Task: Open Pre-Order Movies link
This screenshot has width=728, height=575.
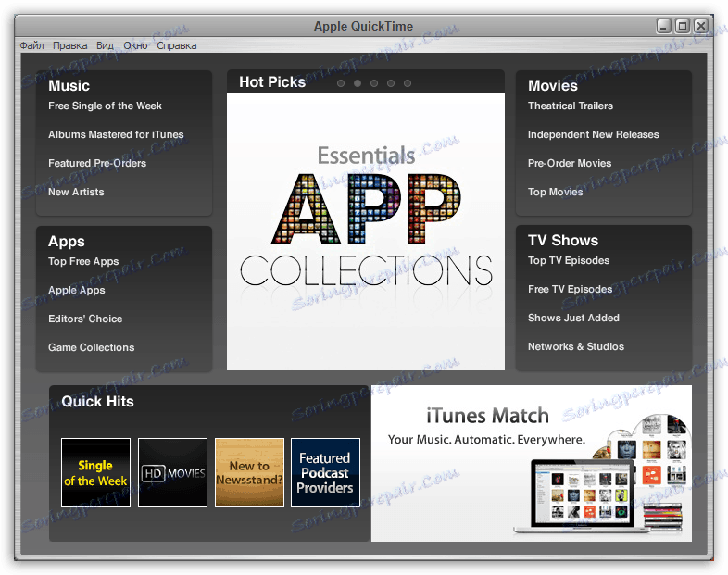Action: (x=570, y=163)
